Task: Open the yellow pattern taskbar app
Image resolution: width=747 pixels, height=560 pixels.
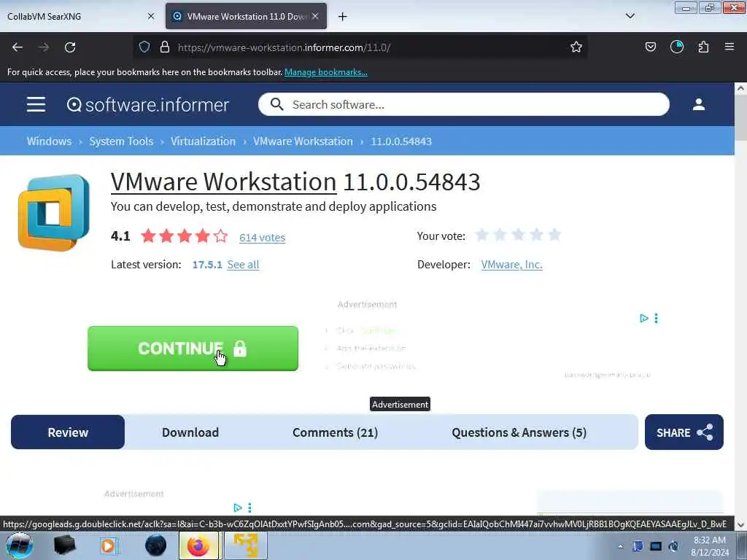Action: coord(246,545)
